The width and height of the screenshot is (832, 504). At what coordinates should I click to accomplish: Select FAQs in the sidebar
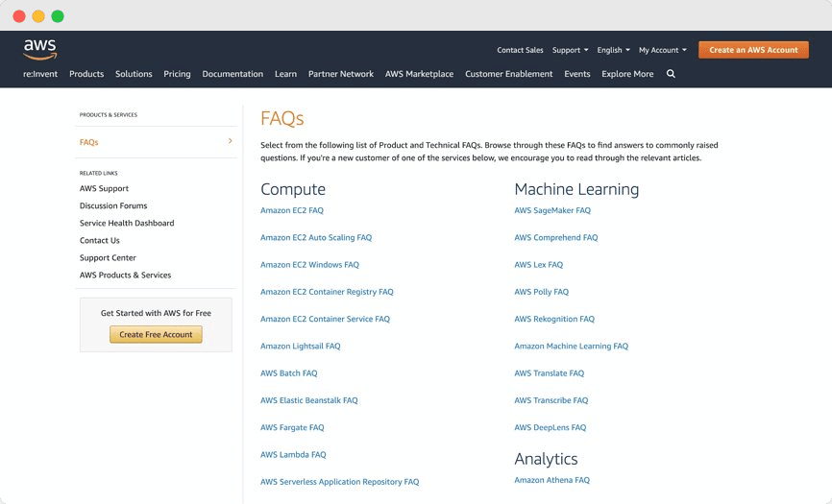89,142
